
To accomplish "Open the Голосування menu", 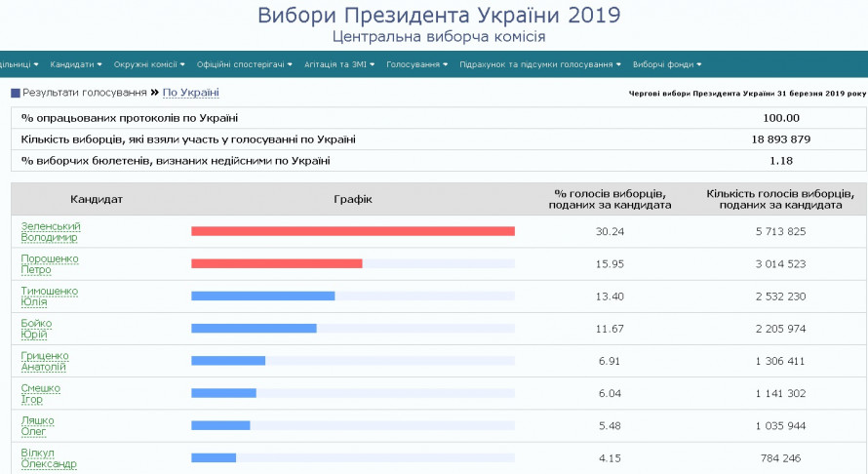I will click(x=417, y=64).
